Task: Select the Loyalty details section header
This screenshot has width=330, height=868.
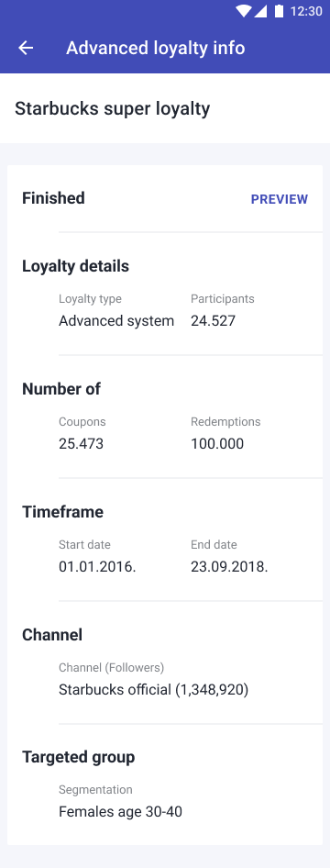Action: [76, 266]
